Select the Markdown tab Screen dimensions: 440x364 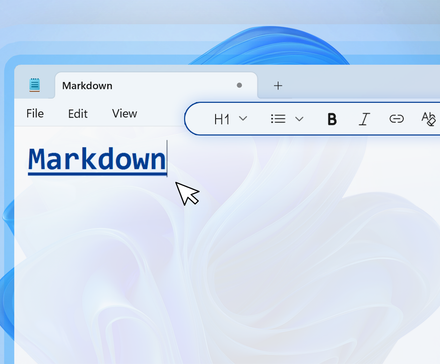(156, 85)
